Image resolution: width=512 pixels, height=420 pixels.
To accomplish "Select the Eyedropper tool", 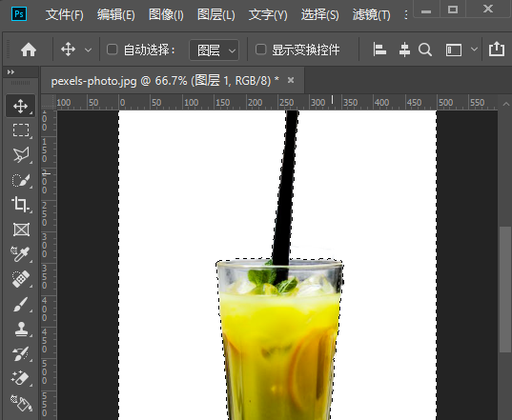I will point(20,254).
